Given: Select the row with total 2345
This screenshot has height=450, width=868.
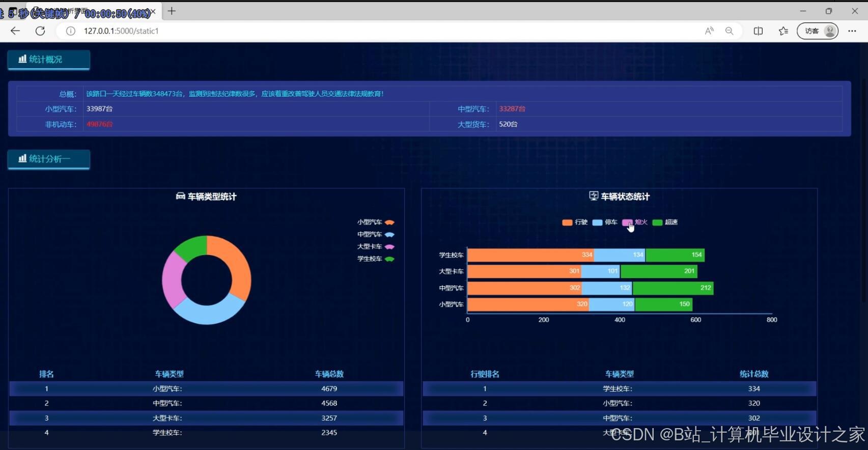Looking at the screenshot, I should click(x=206, y=433).
